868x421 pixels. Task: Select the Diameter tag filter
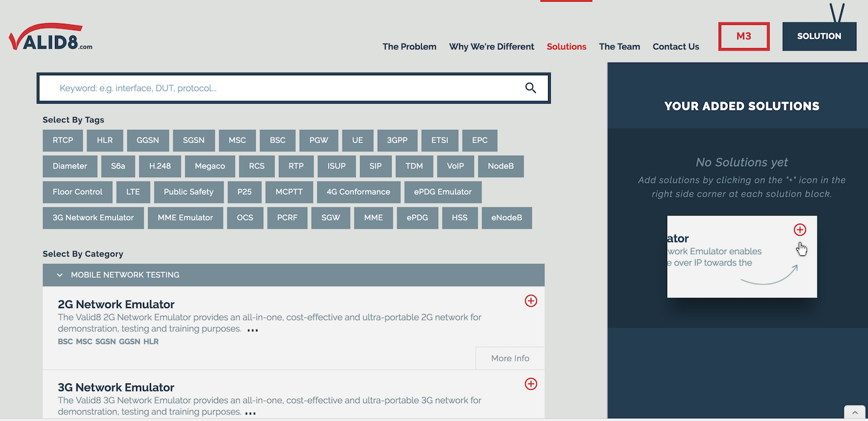[69, 166]
